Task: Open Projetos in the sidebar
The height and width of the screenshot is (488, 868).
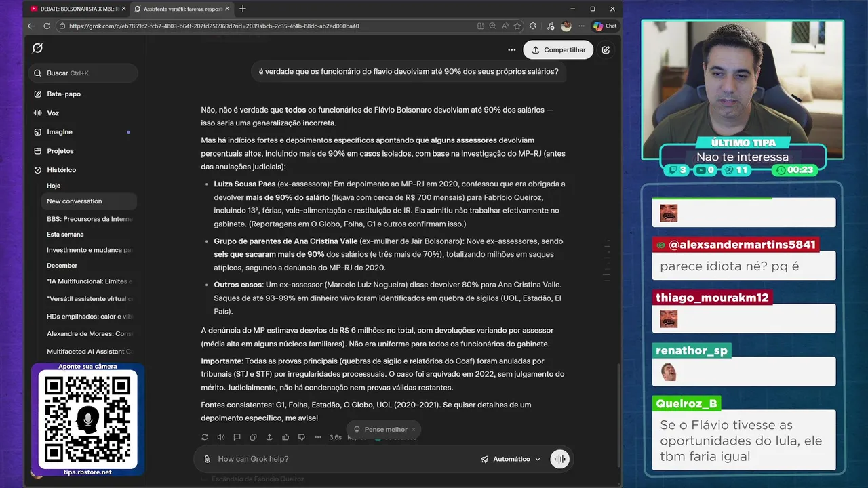Action: coord(60,151)
